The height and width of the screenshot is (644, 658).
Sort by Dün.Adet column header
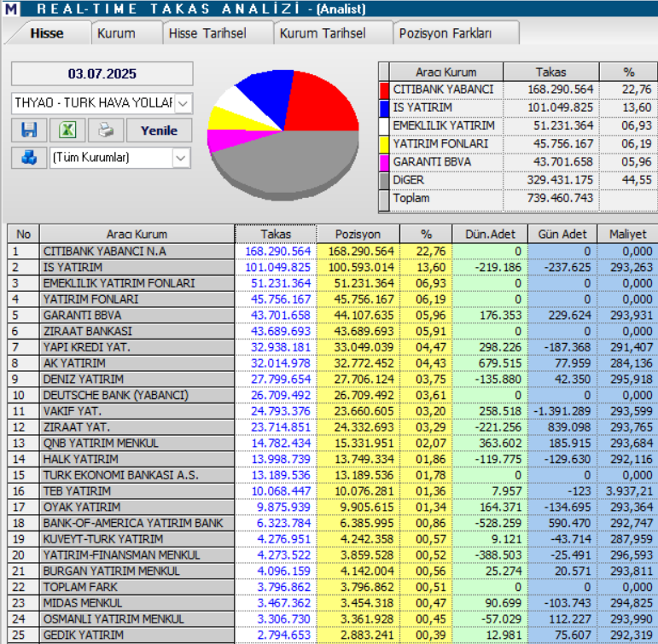(490, 234)
